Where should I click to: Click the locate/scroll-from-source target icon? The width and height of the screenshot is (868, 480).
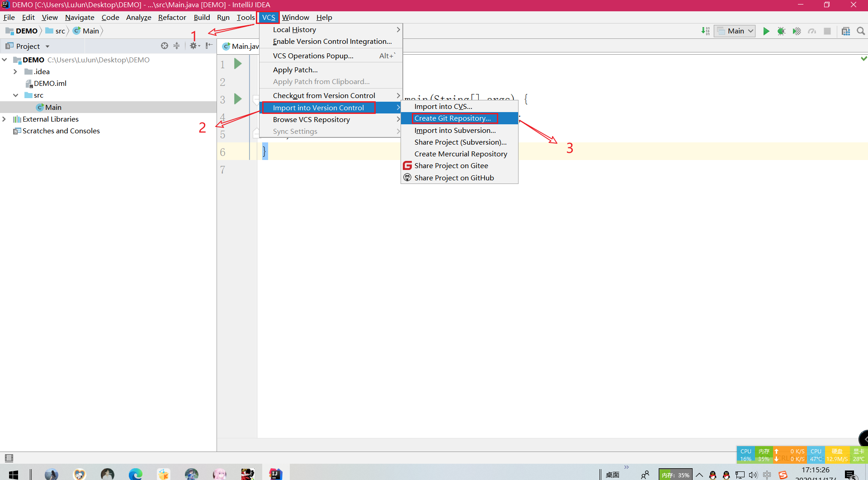165,46
